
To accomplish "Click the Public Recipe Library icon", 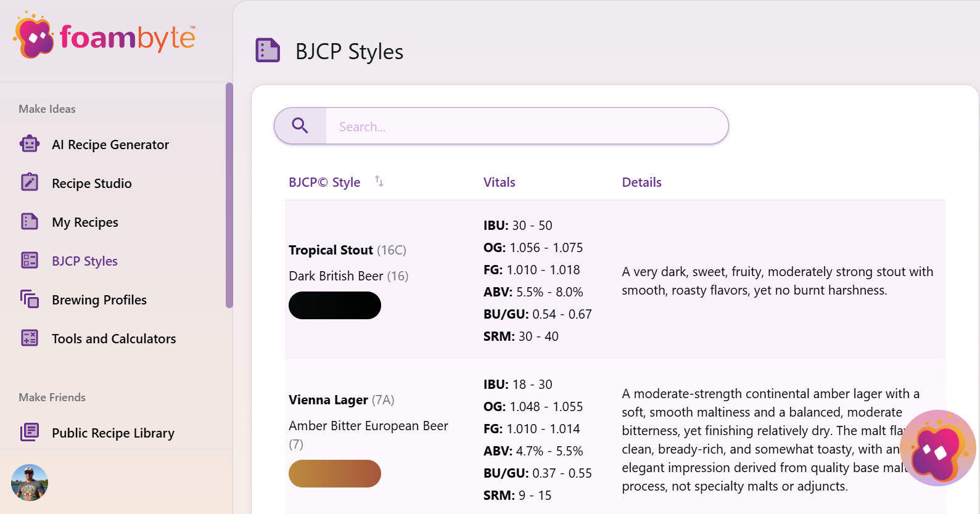I will (30, 432).
